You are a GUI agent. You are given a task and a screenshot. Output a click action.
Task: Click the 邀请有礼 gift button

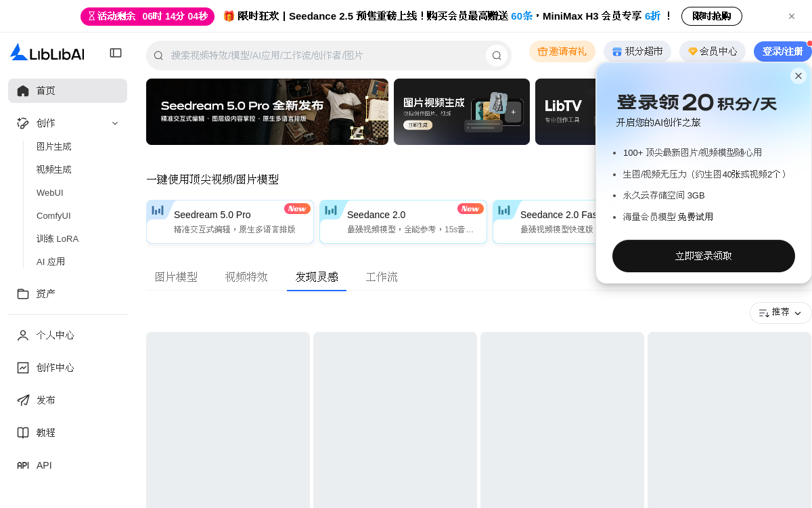(x=562, y=51)
